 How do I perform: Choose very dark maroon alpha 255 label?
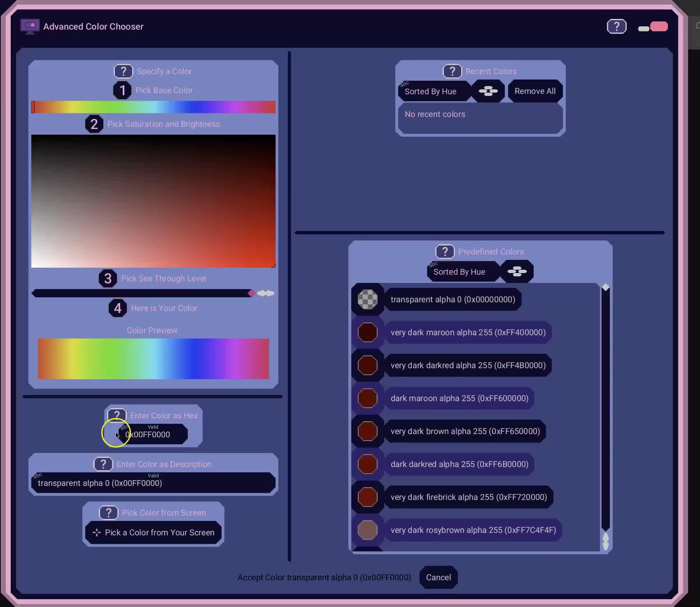pyautogui.click(x=468, y=332)
